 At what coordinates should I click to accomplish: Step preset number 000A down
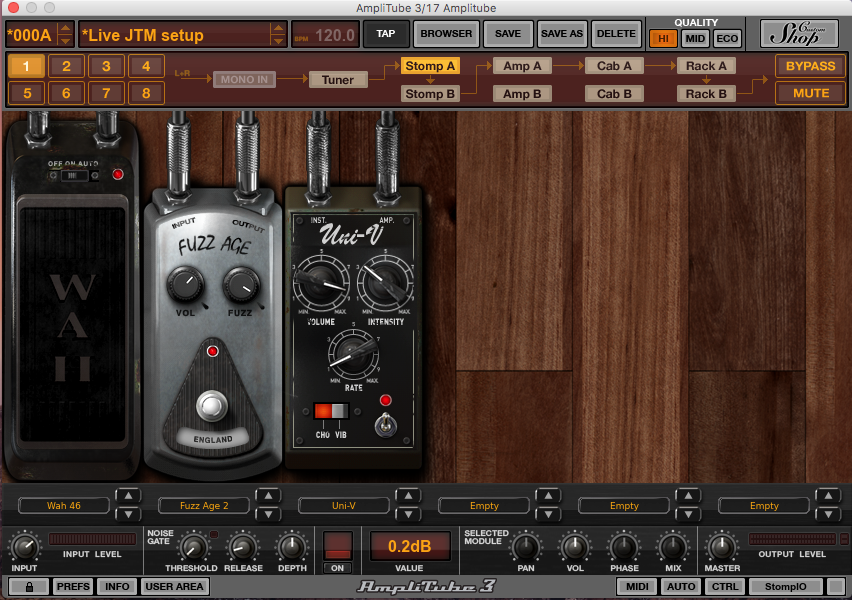point(65,41)
